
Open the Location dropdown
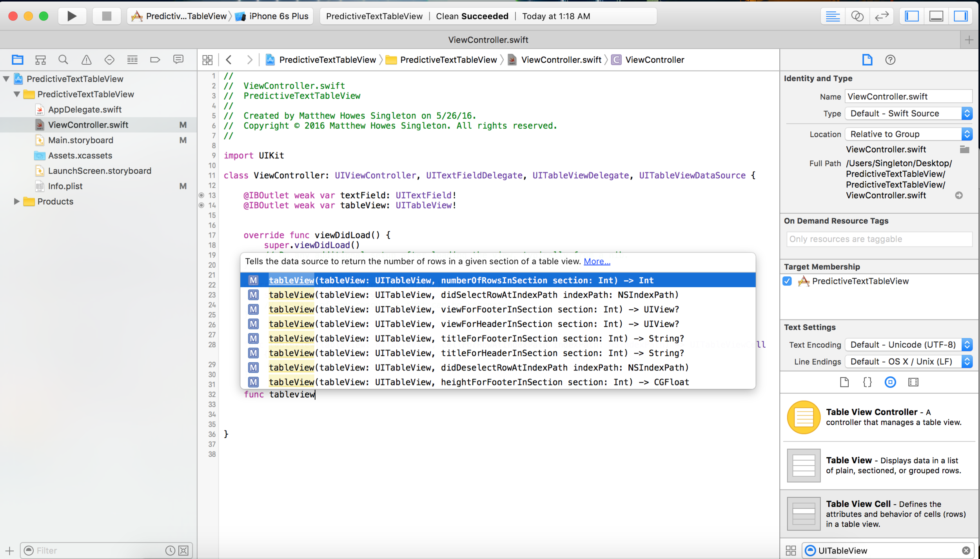coord(909,134)
